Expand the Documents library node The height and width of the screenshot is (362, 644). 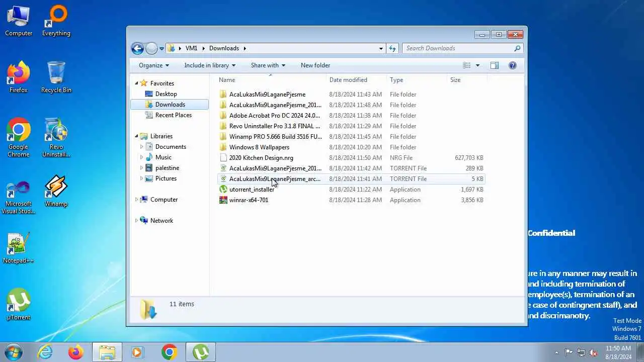point(142,147)
